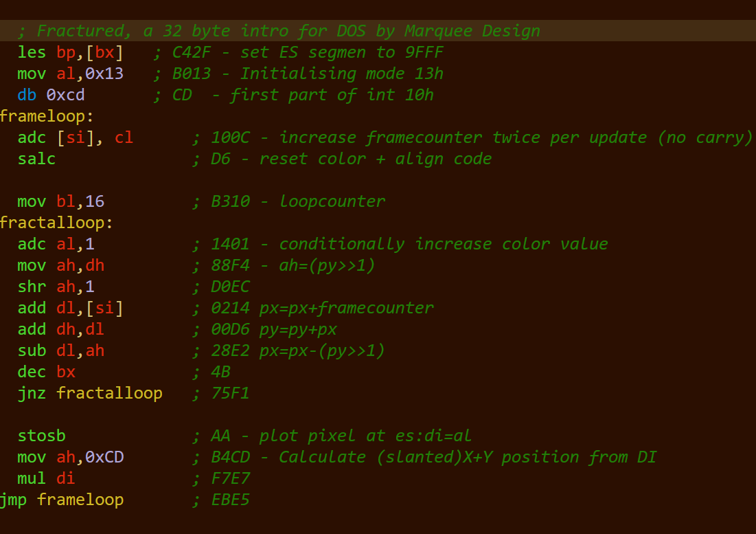Click the 'jmp frameloop' instruction
The width and height of the screenshot is (756, 534).
62,500
